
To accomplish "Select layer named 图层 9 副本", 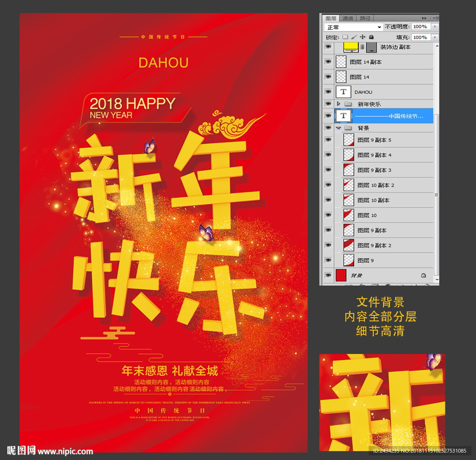I will [x=372, y=230].
